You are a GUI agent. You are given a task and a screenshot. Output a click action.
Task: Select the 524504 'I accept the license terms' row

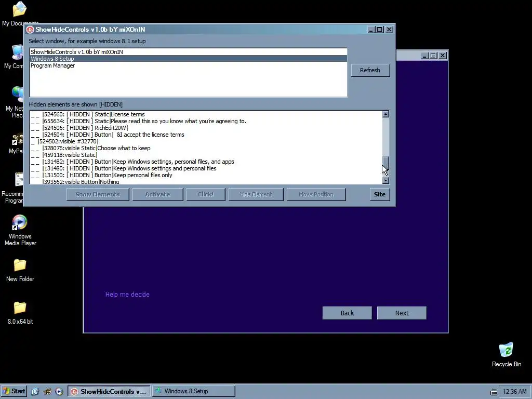click(206, 135)
